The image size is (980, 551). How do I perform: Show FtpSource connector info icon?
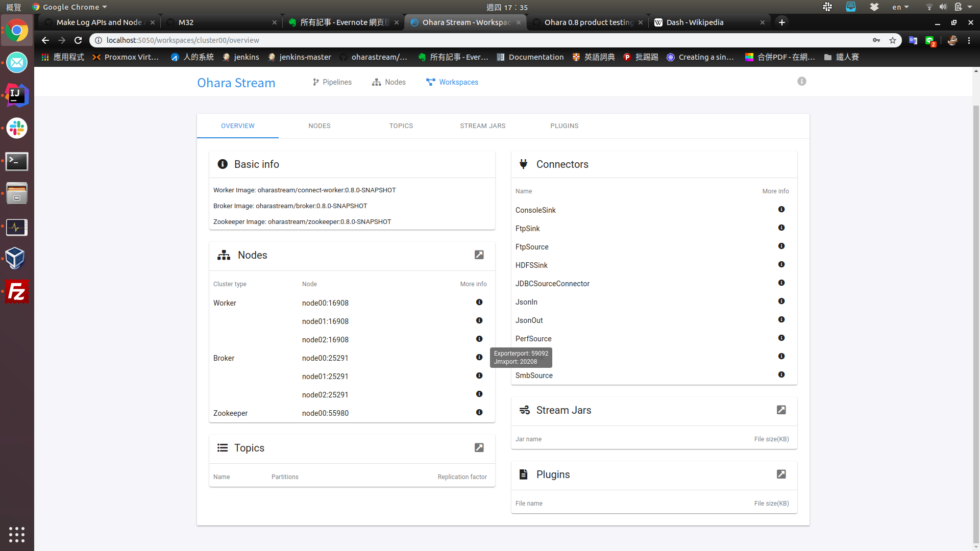[x=781, y=246]
